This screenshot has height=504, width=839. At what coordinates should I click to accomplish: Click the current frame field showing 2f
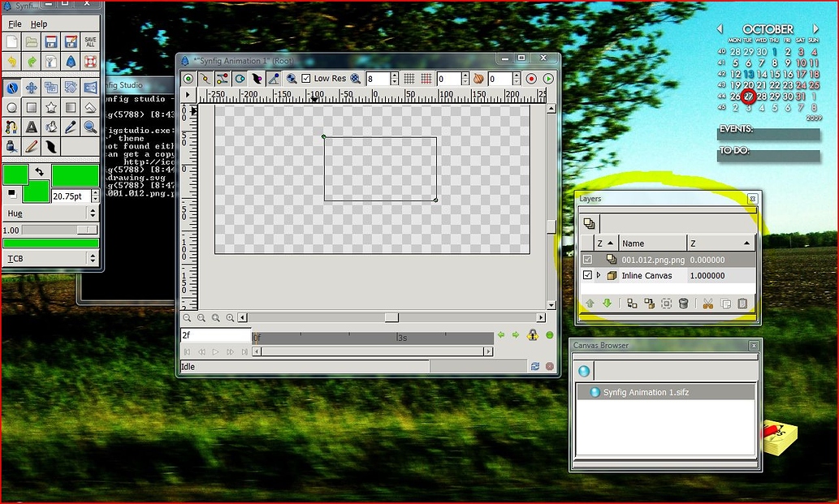215,335
